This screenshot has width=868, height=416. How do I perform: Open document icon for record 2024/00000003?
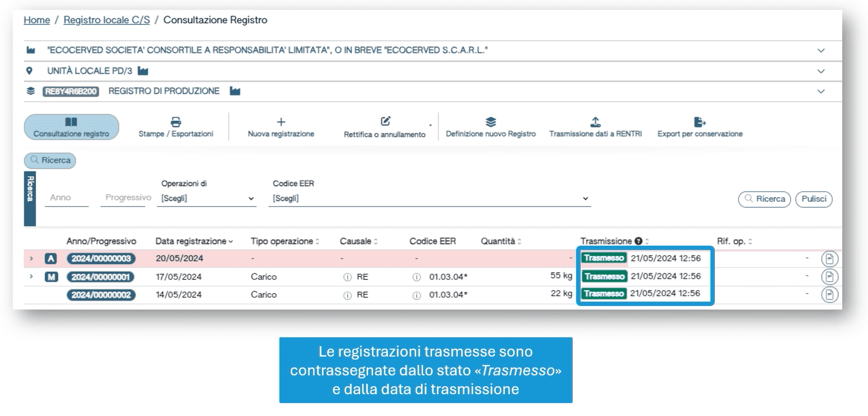(x=829, y=259)
